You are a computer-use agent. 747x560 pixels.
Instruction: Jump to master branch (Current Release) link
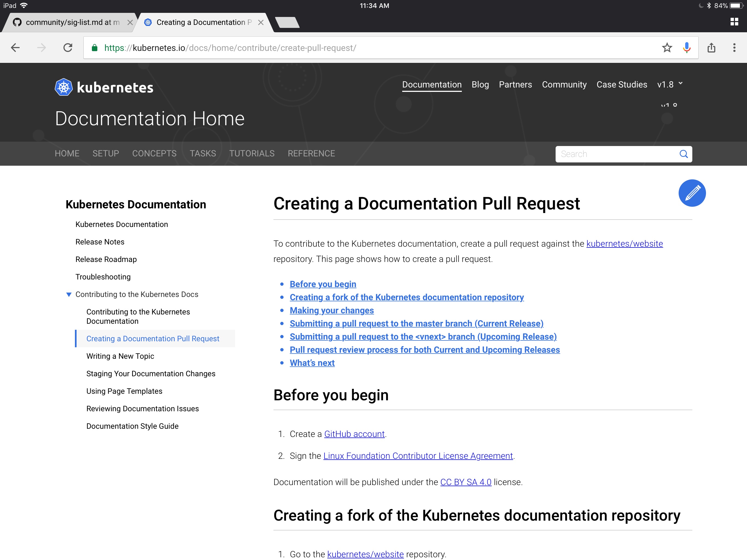coord(416,323)
